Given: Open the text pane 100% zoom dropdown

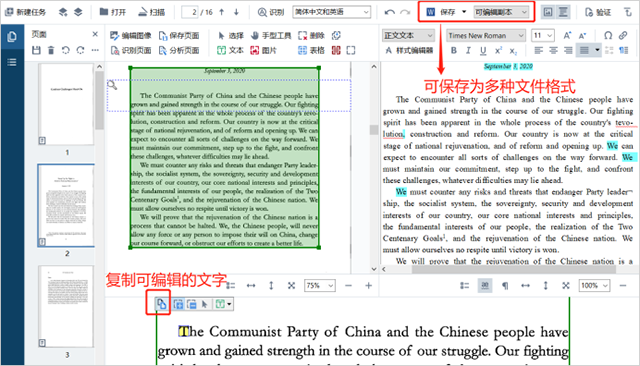Looking at the screenshot, I should 594,286.
